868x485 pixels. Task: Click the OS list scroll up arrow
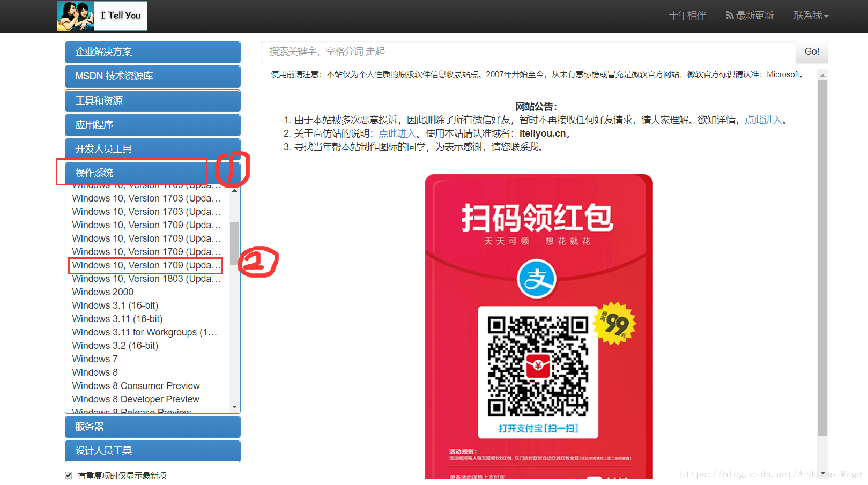pos(234,190)
